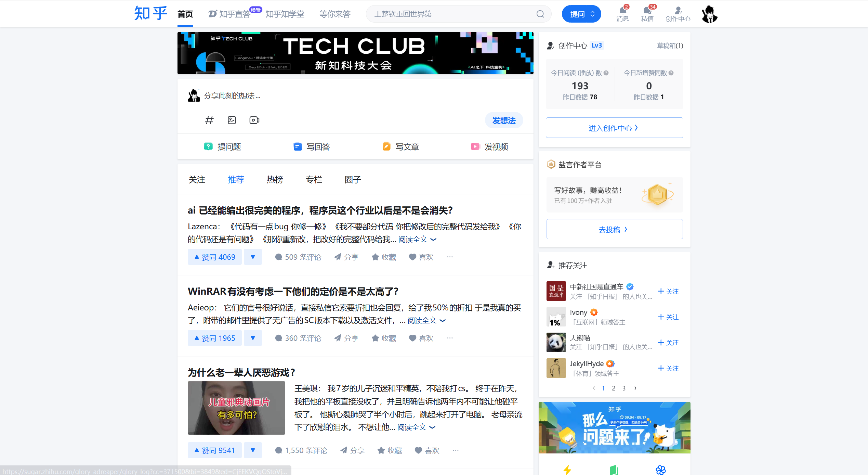Go to page 2 of 推荐关注
868x475 pixels.
(614, 388)
